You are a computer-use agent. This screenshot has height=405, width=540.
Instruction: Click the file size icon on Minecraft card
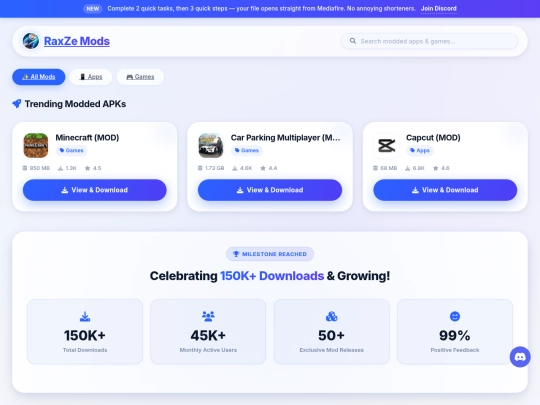tap(25, 168)
